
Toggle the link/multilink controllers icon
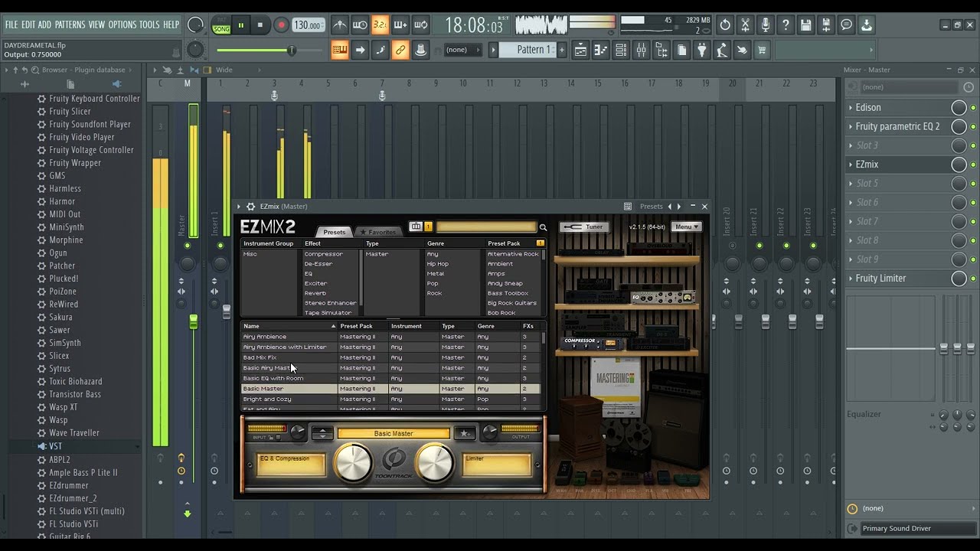[x=400, y=51]
